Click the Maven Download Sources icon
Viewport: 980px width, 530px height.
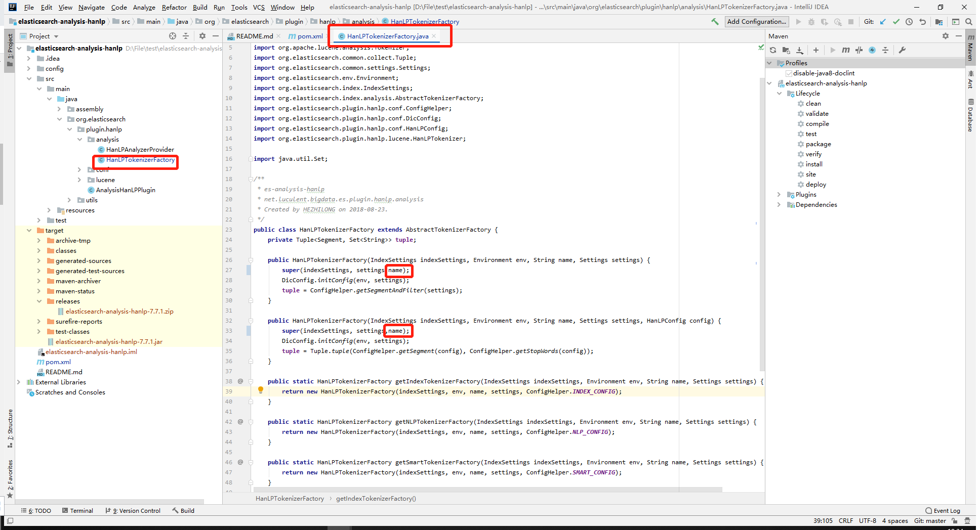coord(800,50)
